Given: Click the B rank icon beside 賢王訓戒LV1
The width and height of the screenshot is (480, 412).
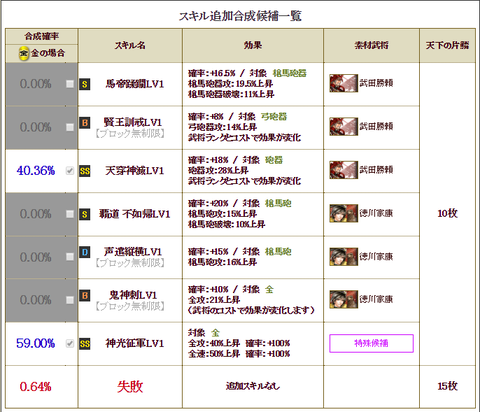Looking at the screenshot, I should coord(85,123).
